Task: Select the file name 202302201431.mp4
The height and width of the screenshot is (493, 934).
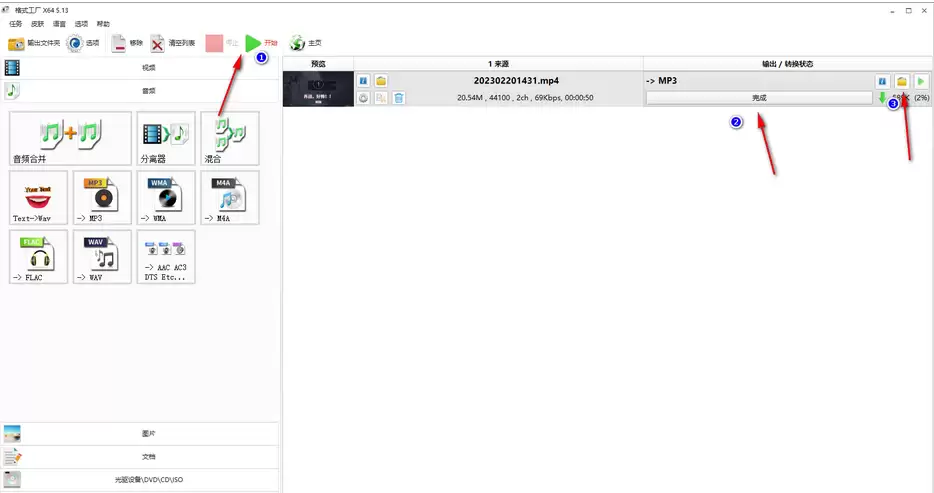Action: 516,80
